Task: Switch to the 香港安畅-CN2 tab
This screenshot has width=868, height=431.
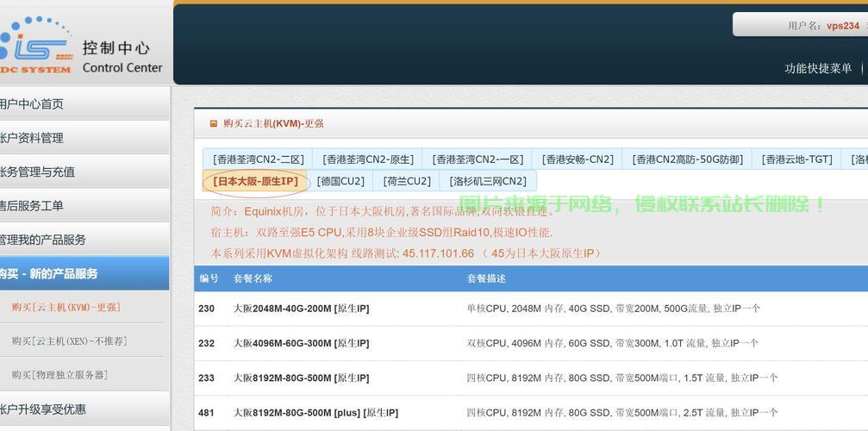Action: click(578, 159)
